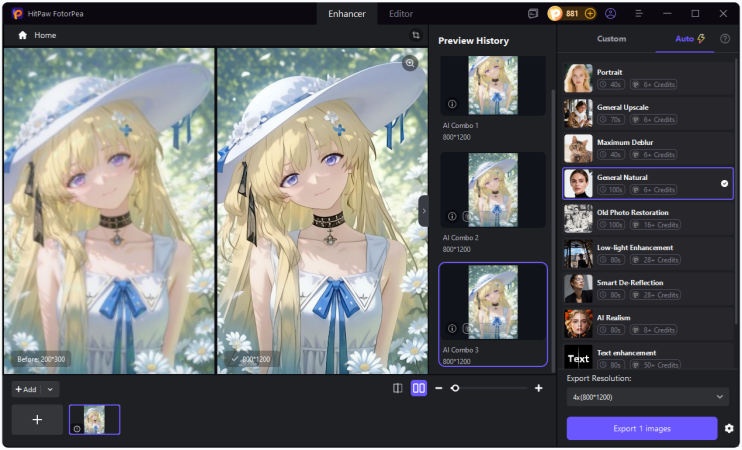742x450 pixels.
Task: Click the lightning bolt icon beside Auto
Action: [701, 39]
